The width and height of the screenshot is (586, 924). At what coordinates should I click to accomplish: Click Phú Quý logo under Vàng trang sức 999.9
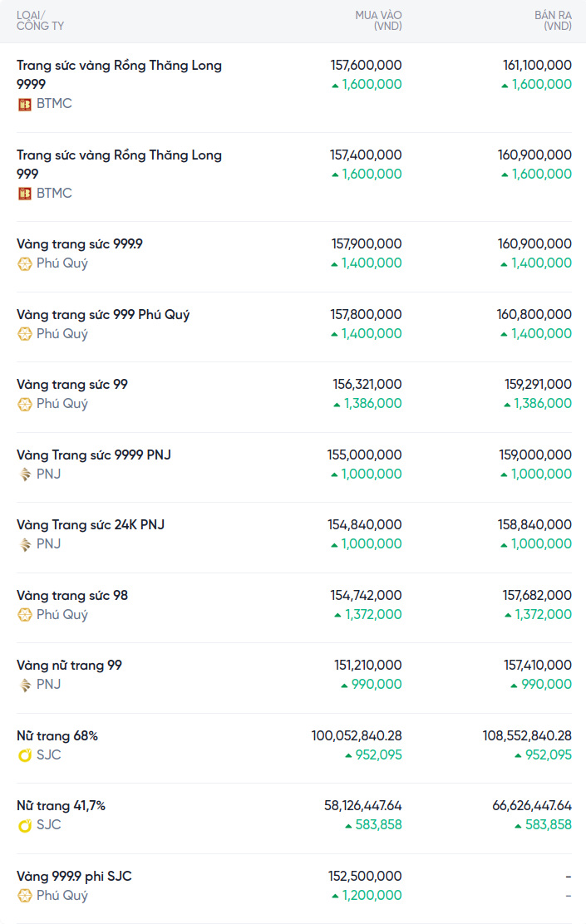[x=24, y=263]
